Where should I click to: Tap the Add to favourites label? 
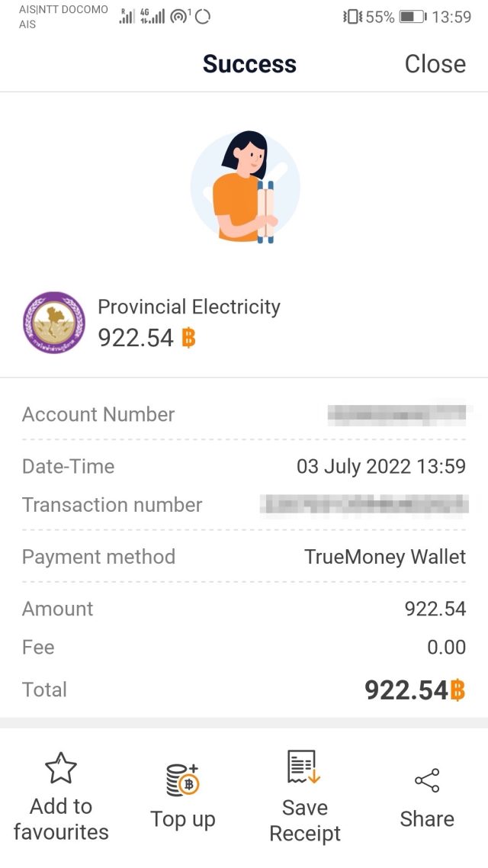pyautogui.click(x=61, y=819)
